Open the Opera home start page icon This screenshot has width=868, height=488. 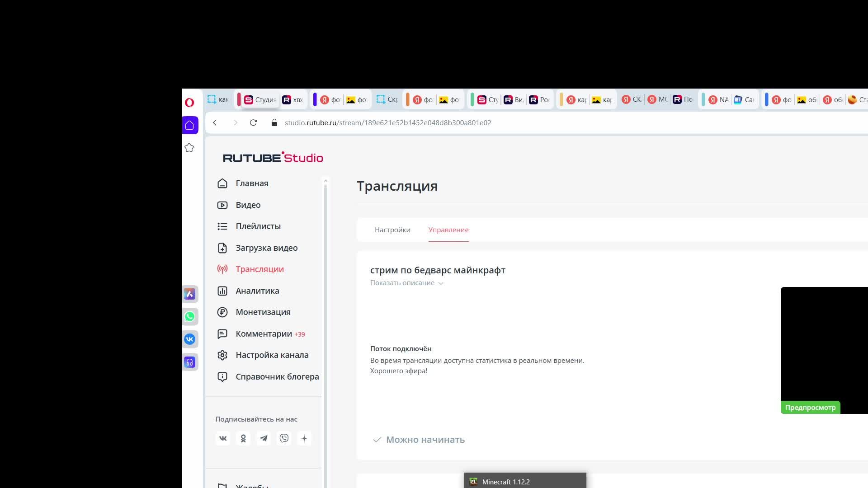coord(190,125)
